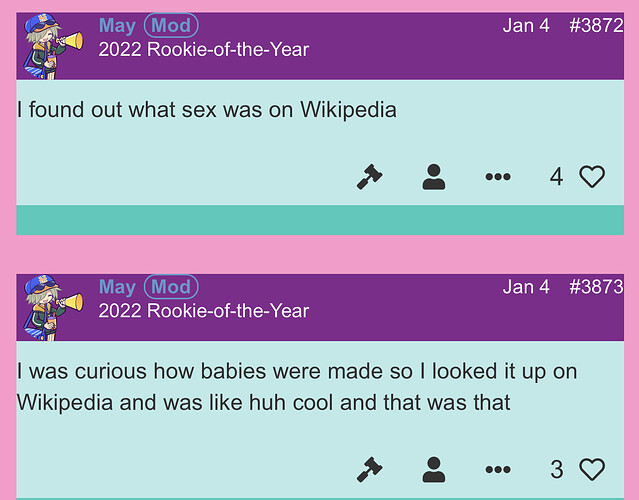Click the Mod badge on post #3872
639x500 pixels.
pos(171,25)
